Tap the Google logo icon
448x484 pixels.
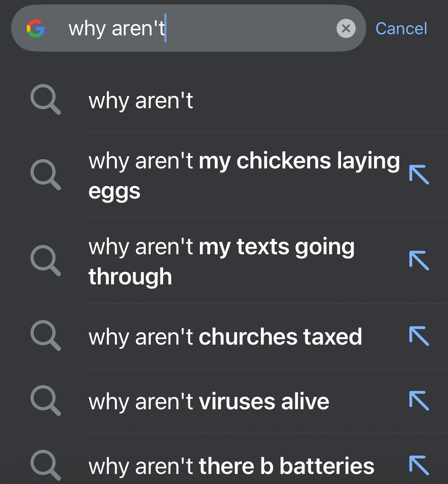click(x=36, y=29)
